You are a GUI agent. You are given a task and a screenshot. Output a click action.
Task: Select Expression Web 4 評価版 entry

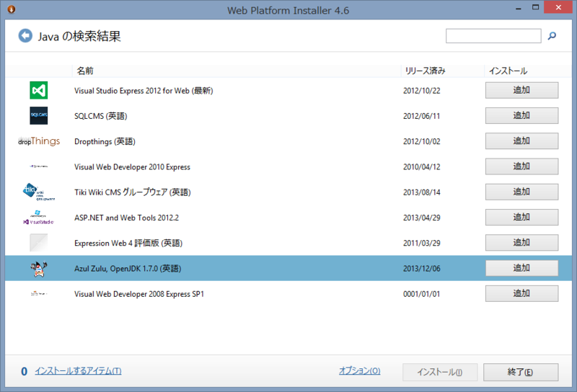tap(288, 243)
